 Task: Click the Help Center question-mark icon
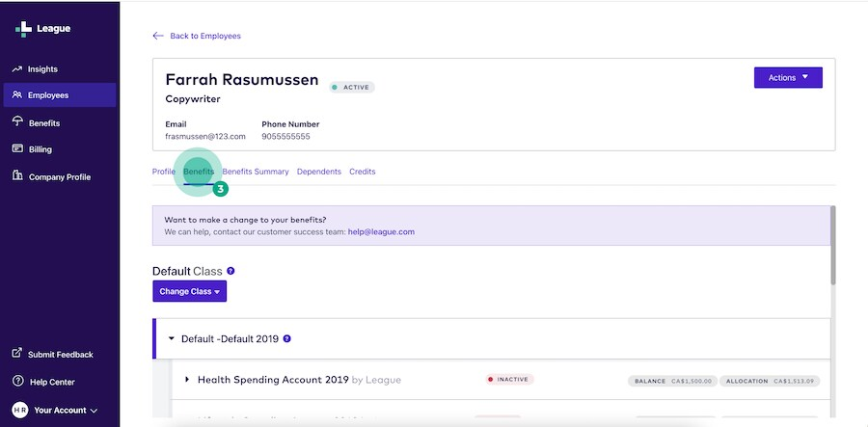point(18,382)
